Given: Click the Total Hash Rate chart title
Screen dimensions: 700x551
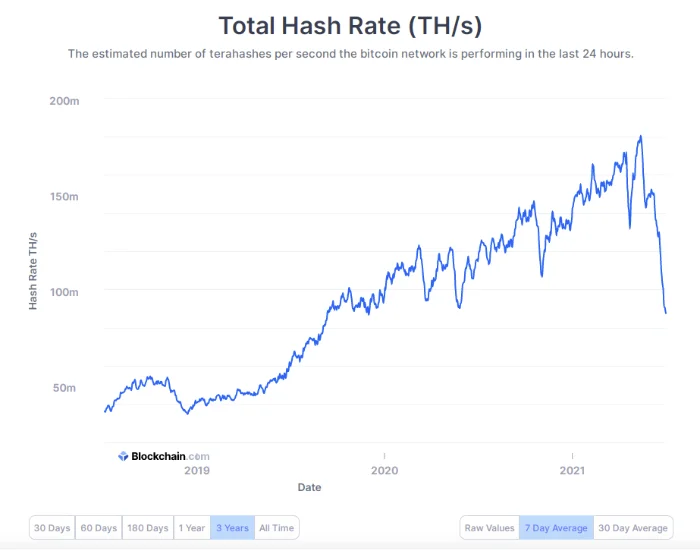Looking at the screenshot, I should coord(350,25).
